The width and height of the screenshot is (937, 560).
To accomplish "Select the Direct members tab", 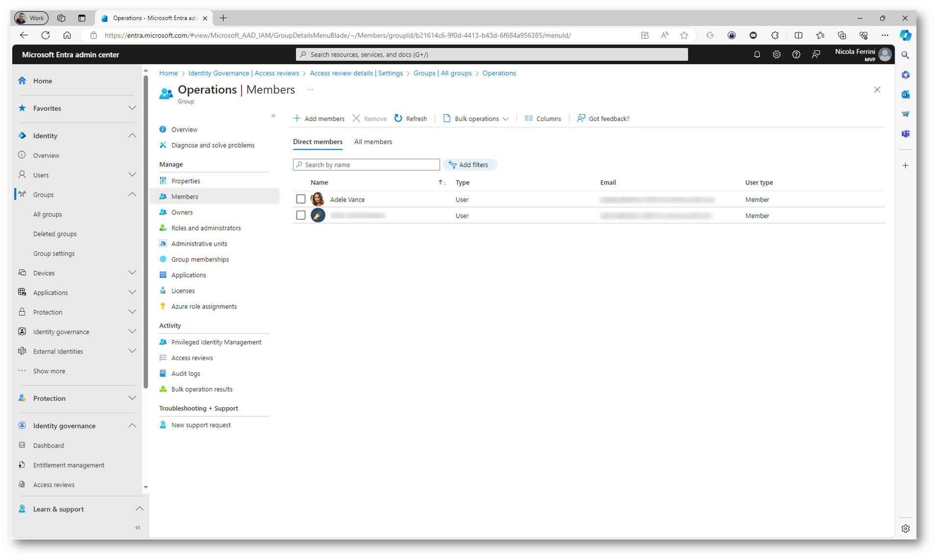I will coord(317,142).
